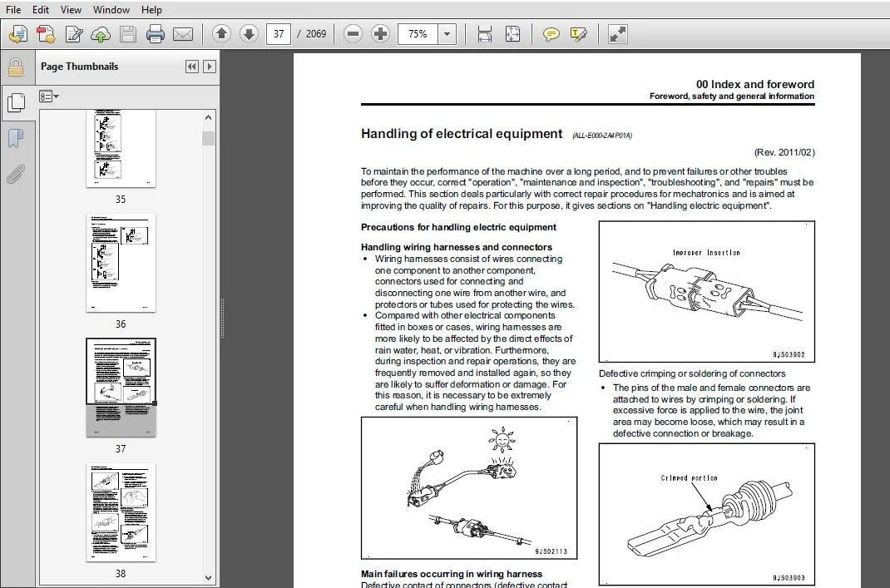Click the page number field showing 37
Image resolution: width=890 pixels, height=588 pixels.
point(279,34)
